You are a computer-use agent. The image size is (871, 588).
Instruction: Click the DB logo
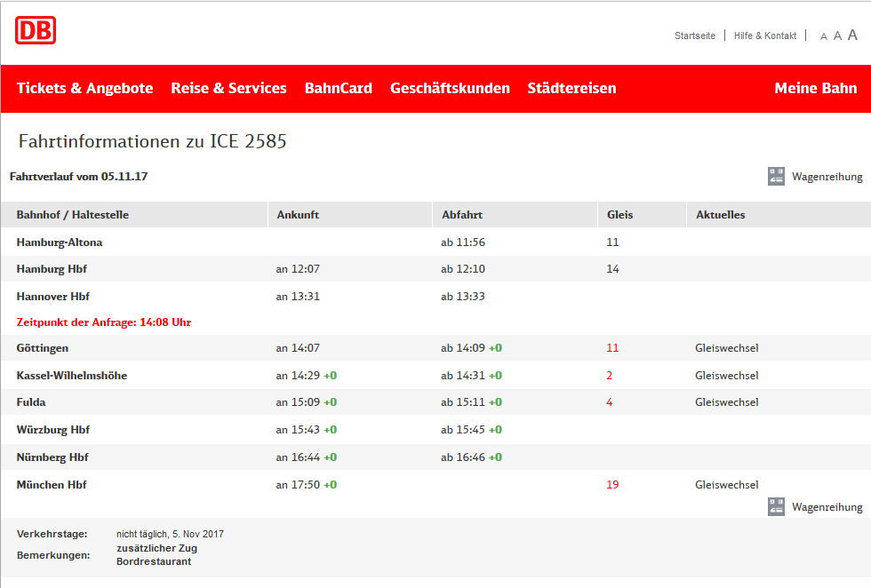coord(36,30)
